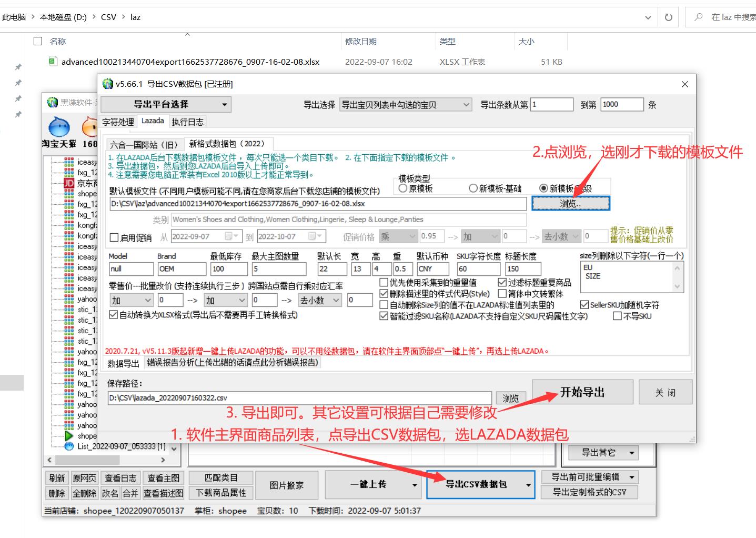Click the 保存路径 field
Image resolution: width=756 pixels, height=538 pixels.
point(300,398)
